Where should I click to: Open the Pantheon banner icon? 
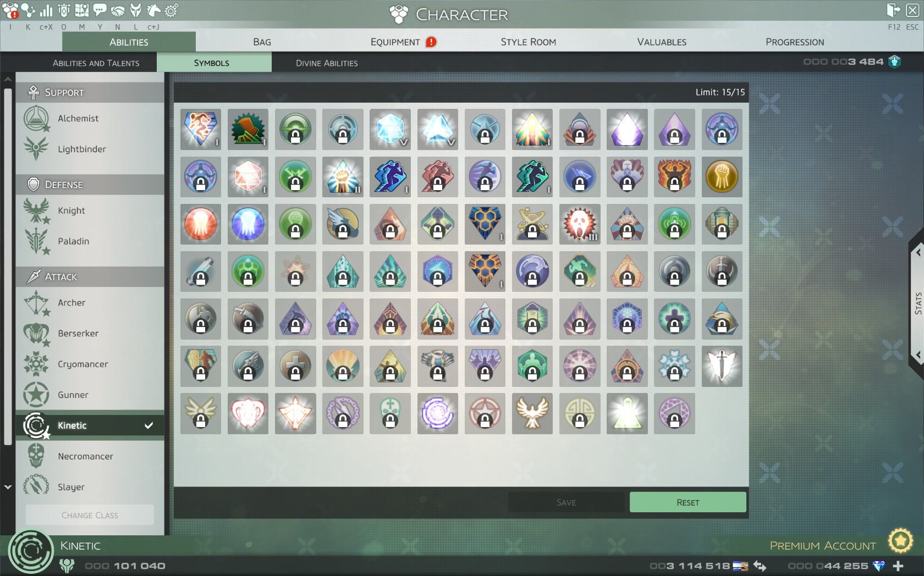coord(64,10)
